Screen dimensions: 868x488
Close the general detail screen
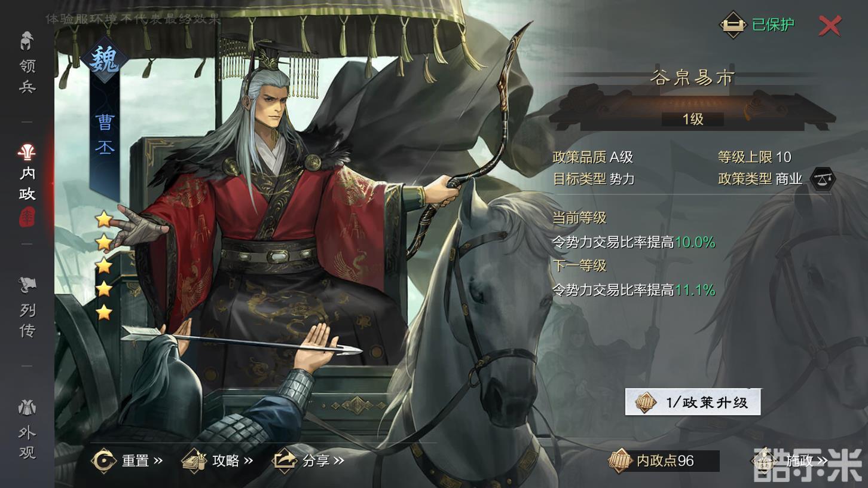[x=830, y=25]
